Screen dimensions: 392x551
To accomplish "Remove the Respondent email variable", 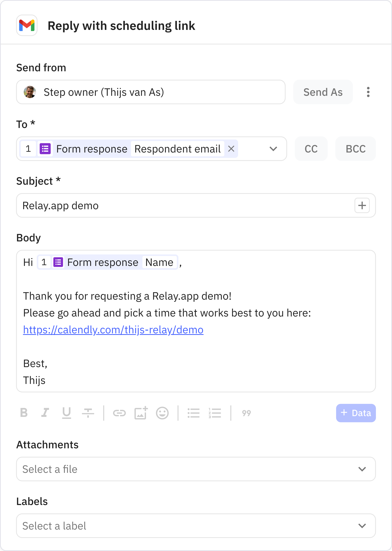I will click(231, 149).
